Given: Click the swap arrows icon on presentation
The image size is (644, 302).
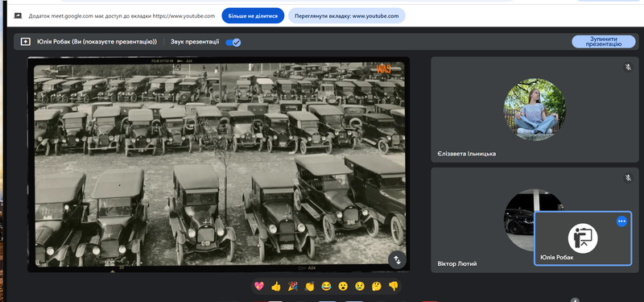Looking at the screenshot, I should tap(397, 259).
